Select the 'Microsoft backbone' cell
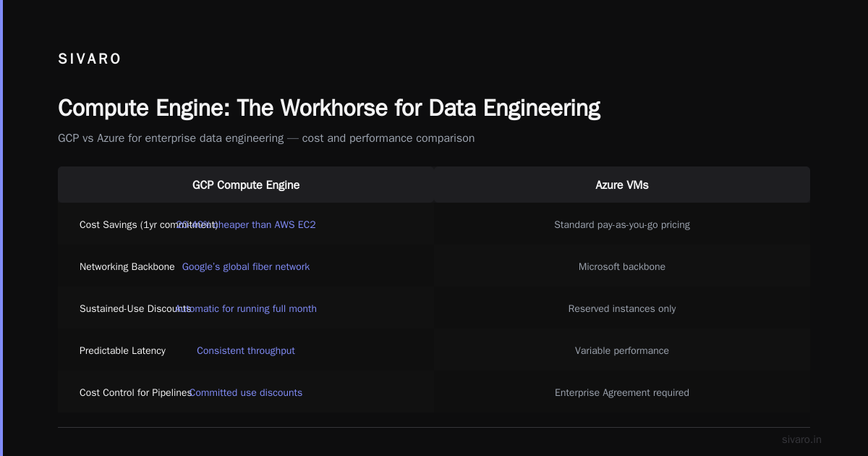 622,266
